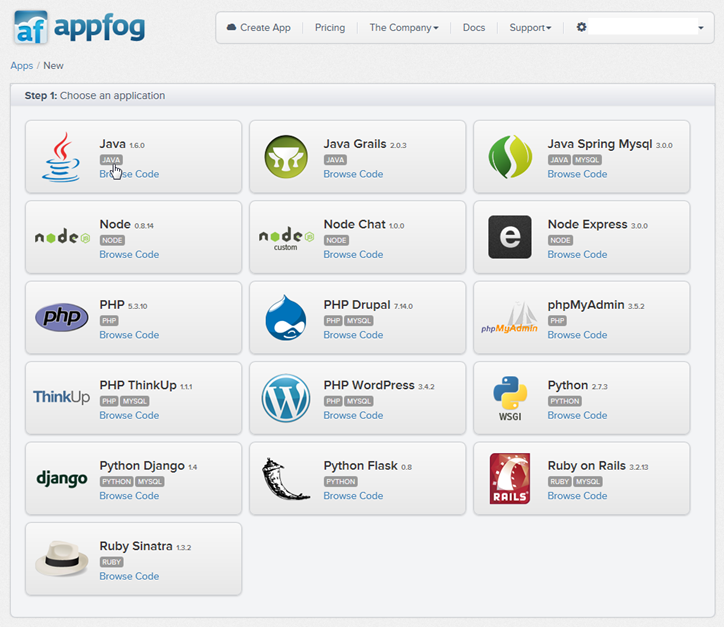Viewport: 724px width, 627px height.
Task: Go to Apps breadcrumb link
Action: click(22, 66)
